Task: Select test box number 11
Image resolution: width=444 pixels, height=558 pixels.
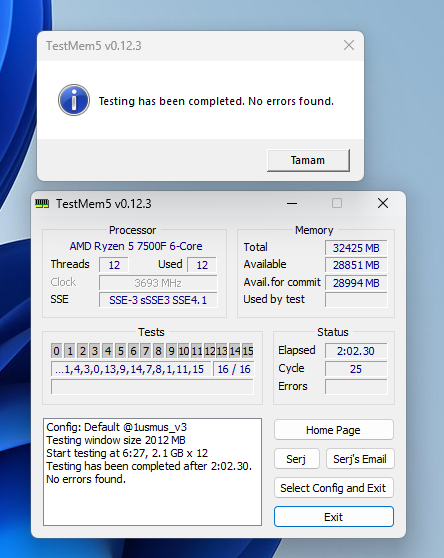Action: click(196, 351)
